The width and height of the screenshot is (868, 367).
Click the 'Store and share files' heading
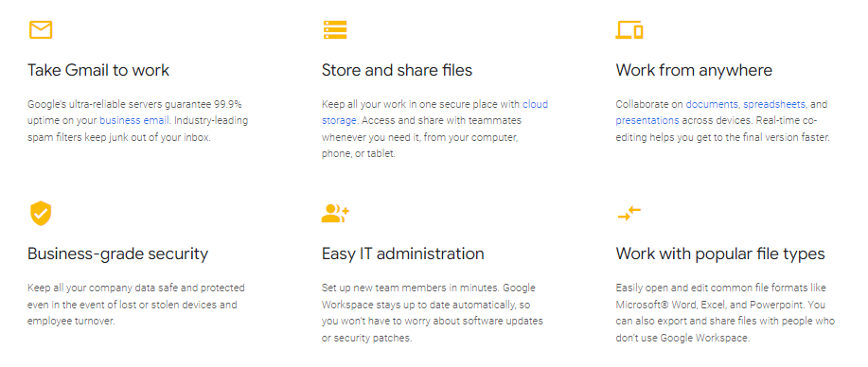[x=397, y=70]
